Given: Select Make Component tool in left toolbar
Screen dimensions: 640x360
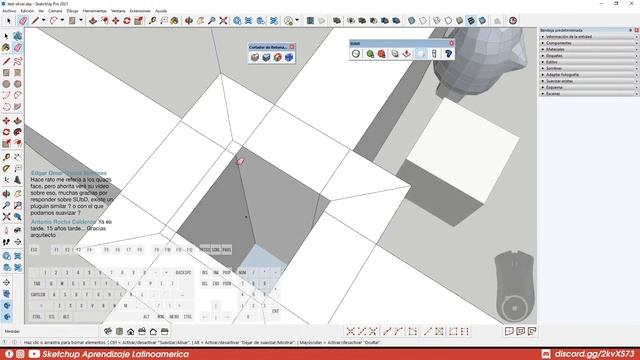Looking at the screenshot, I should [x=17, y=36].
